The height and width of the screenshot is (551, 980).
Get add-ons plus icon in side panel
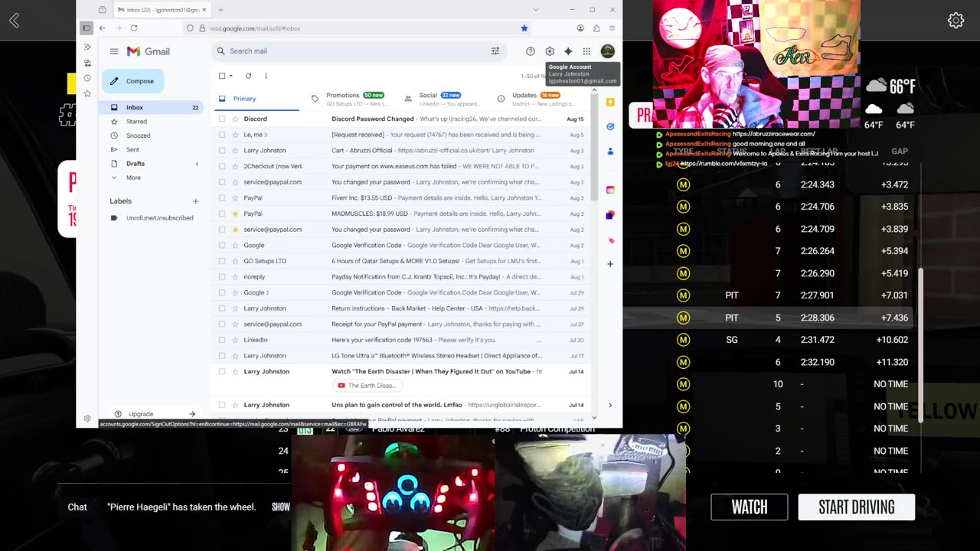(x=610, y=264)
